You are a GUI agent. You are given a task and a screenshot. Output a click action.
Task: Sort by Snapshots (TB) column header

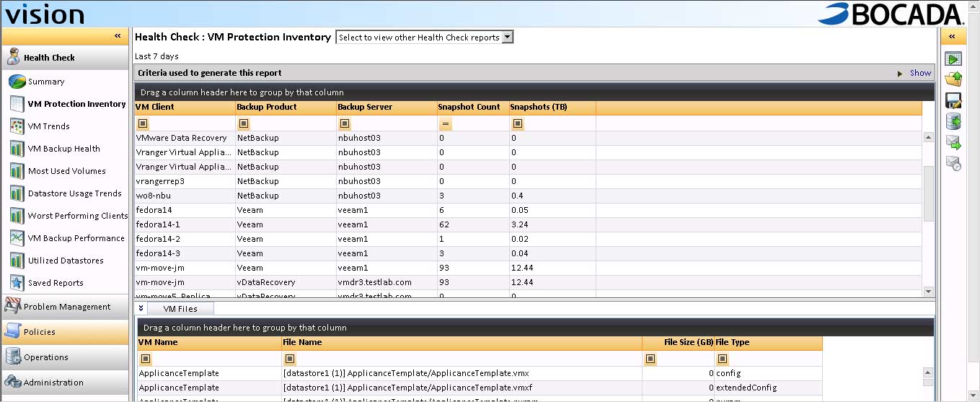coord(552,108)
